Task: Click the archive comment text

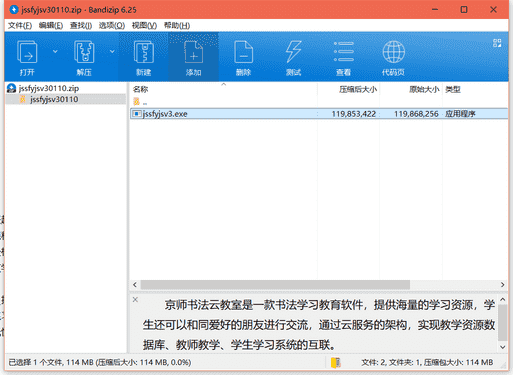Action: click(319, 325)
